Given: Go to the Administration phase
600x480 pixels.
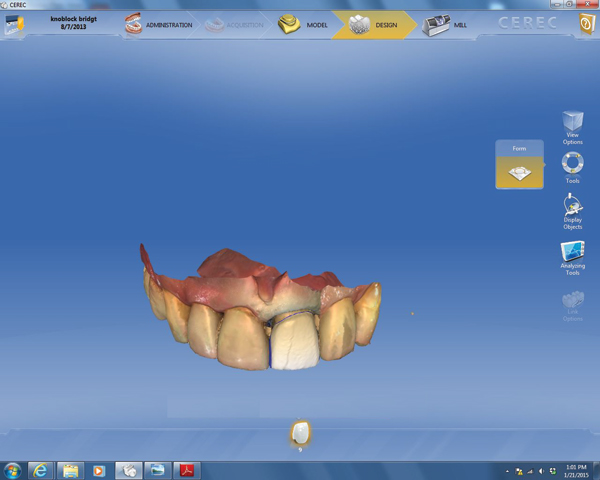Looking at the screenshot, I should tap(158, 24).
